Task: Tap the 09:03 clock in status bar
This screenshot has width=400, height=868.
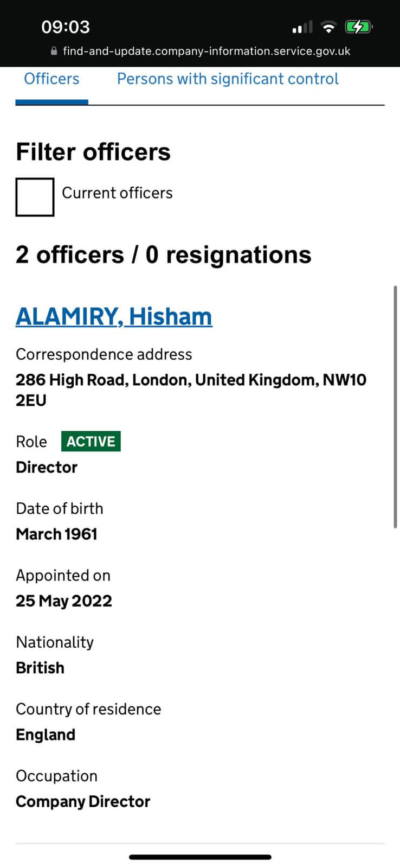Action: click(66, 27)
